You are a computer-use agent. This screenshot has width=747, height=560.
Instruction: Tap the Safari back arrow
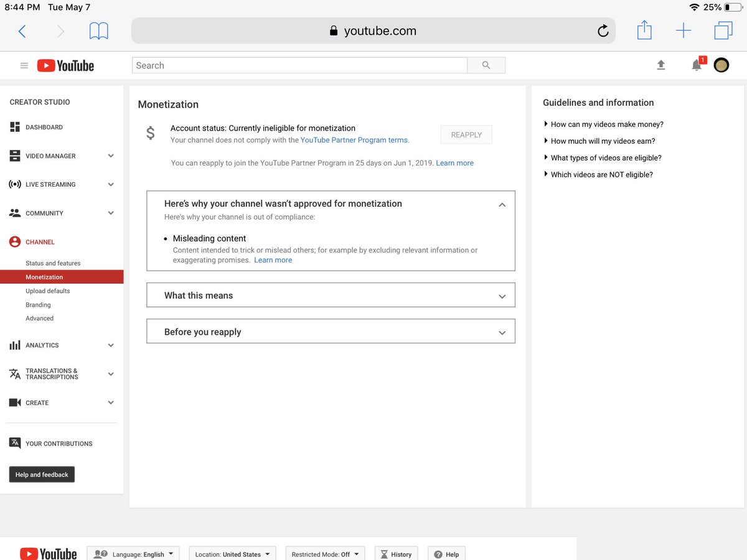tap(22, 31)
